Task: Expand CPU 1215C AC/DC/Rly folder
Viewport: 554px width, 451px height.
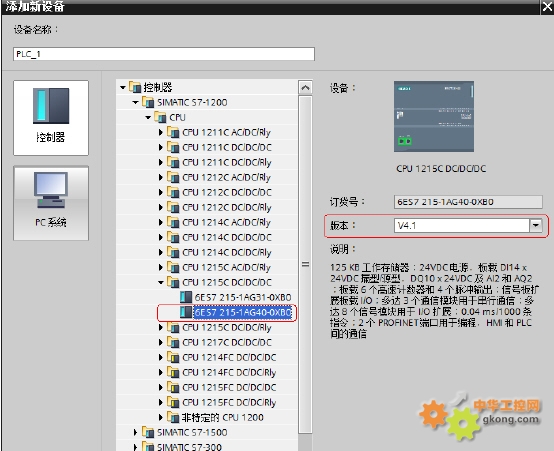Action: click(x=161, y=268)
